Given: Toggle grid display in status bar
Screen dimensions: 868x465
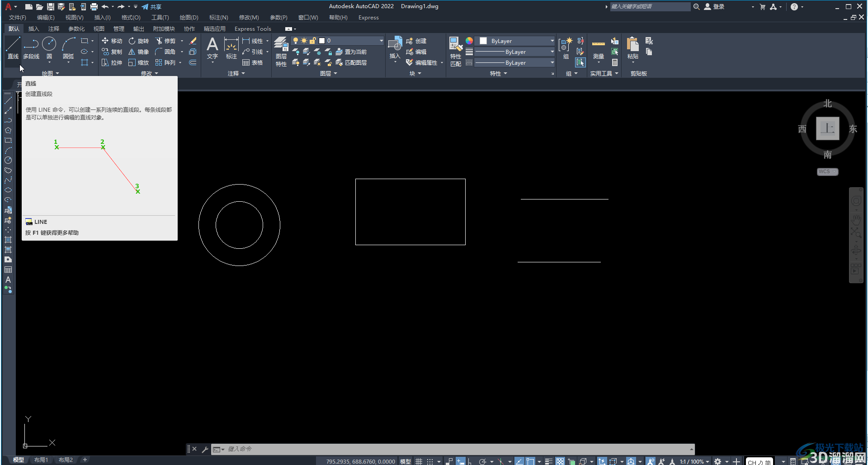Looking at the screenshot, I should [x=419, y=461].
